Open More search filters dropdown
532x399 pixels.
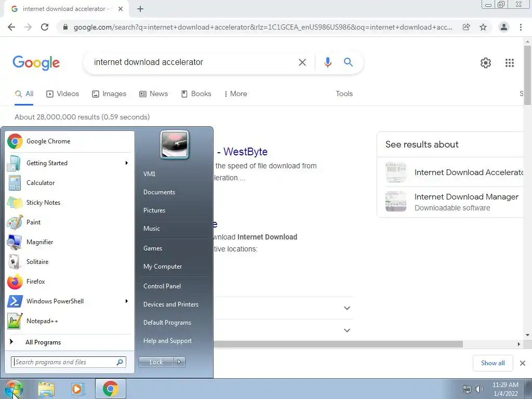click(x=235, y=94)
